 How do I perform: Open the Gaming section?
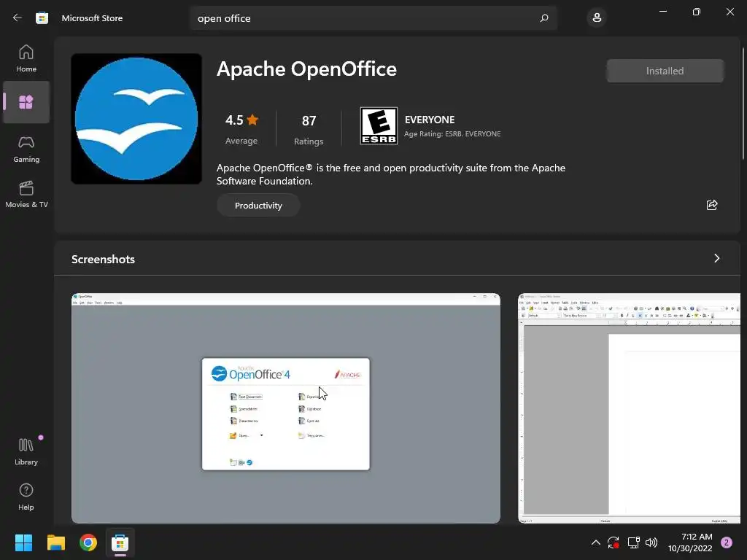[x=26, y=149]
